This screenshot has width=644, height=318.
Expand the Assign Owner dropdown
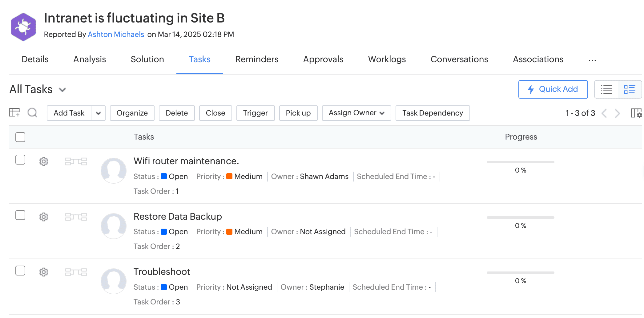click(x=356, y=113)
